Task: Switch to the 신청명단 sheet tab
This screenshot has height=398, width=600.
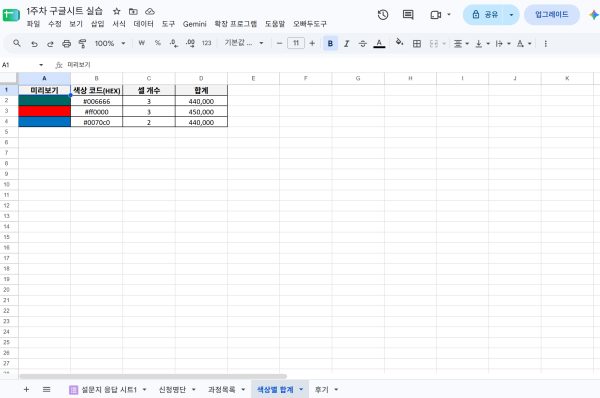Action: (172, 390)
